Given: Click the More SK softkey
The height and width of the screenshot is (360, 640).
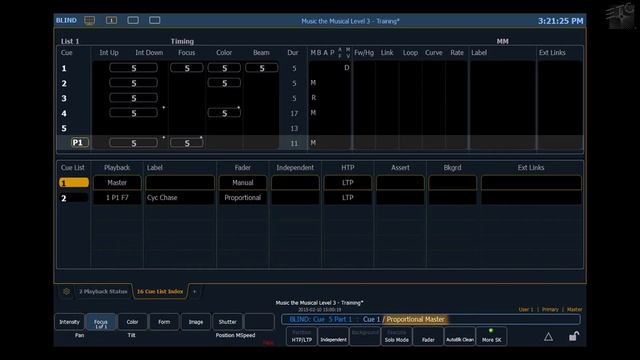Looking at the screenshot, I should pos(491,336).
